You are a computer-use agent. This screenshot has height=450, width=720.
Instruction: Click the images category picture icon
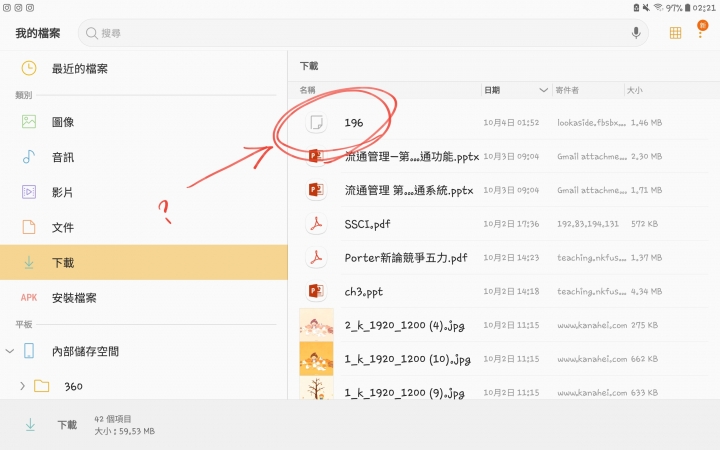click(29, 122)
